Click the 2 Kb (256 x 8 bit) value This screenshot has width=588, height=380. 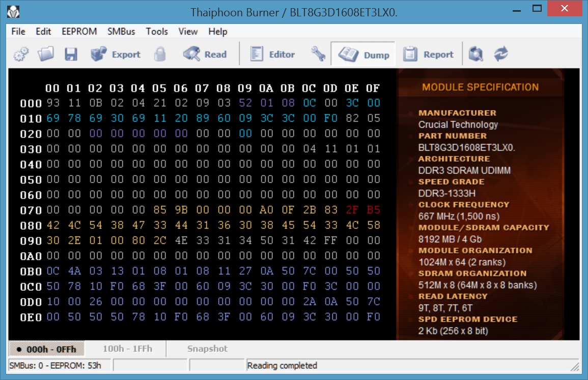point(454,331)
